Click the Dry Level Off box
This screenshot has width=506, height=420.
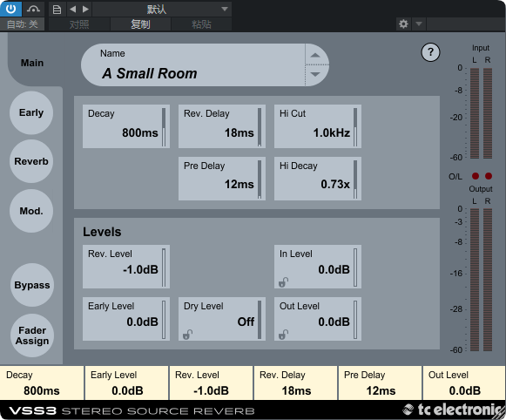222,319
